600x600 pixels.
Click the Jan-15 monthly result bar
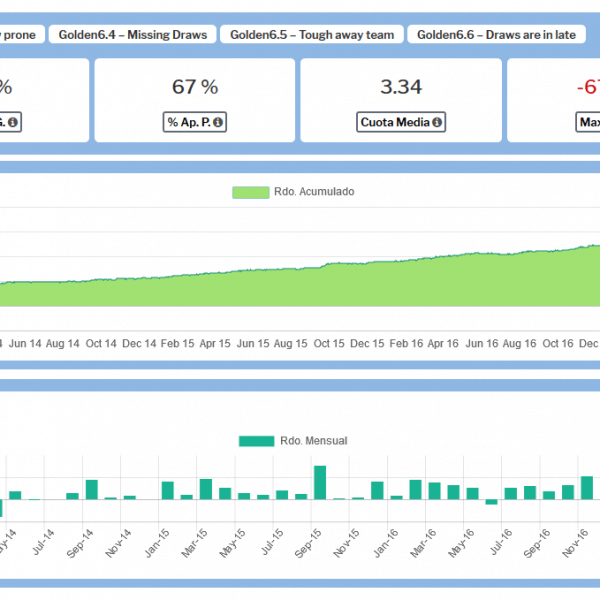168,491
